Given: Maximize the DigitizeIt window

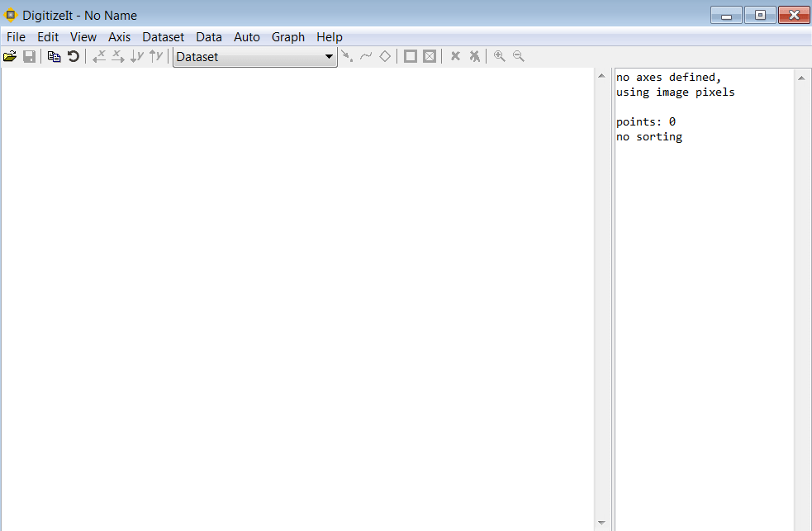Looking at the screenshot, I should [x=760, y=15].
